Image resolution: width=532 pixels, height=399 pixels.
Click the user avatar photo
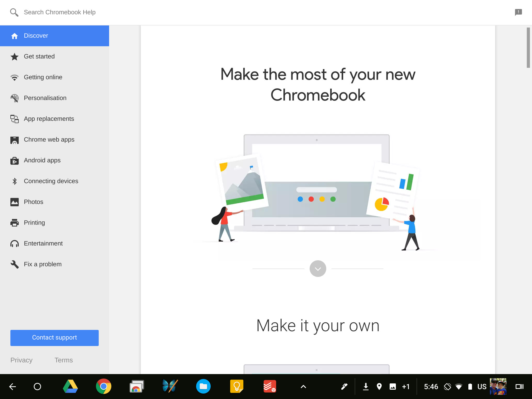pos(498,387)
